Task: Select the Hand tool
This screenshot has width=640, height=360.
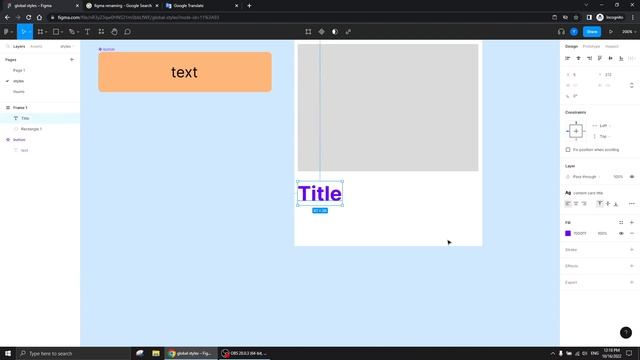Action: (114, 31)
